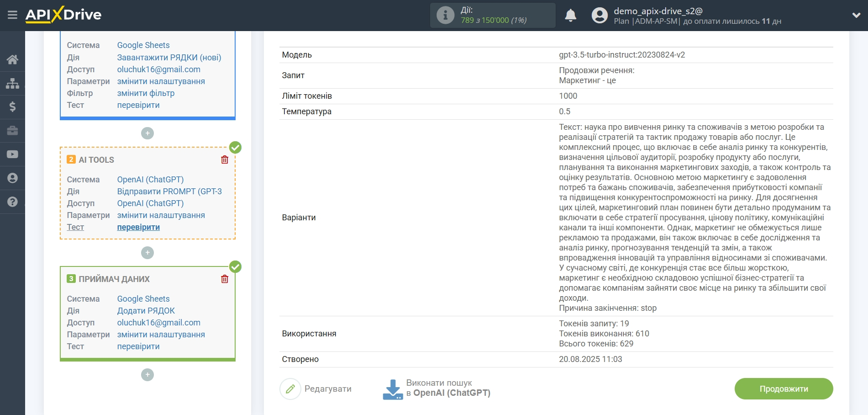Open the briefcase sidebar icon
Screen dimensions: 868x415
pyautogui.click(x=12, y=131)
